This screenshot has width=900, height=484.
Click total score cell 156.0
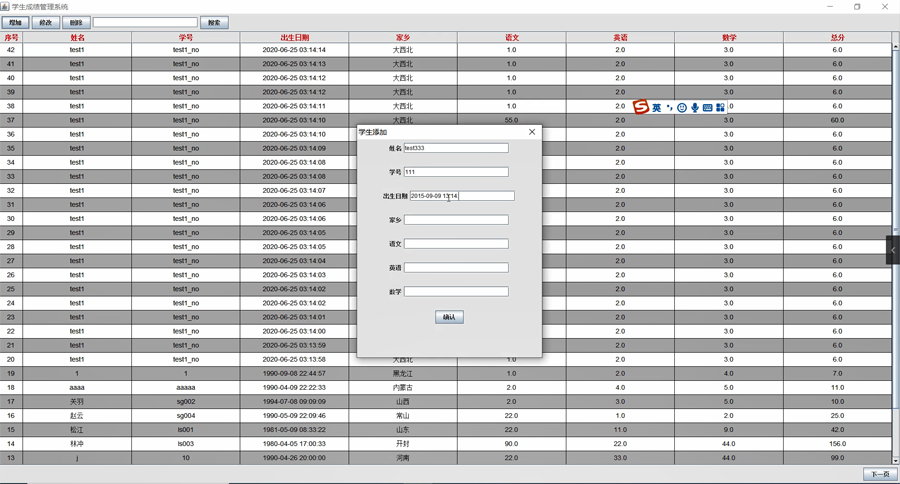click(837, 444)
